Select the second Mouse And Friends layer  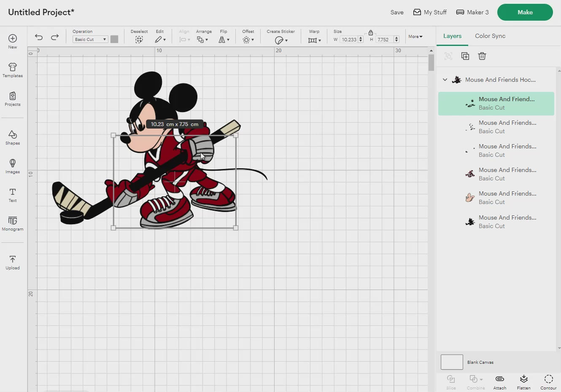pyautogui.click(x=496, y=127)
